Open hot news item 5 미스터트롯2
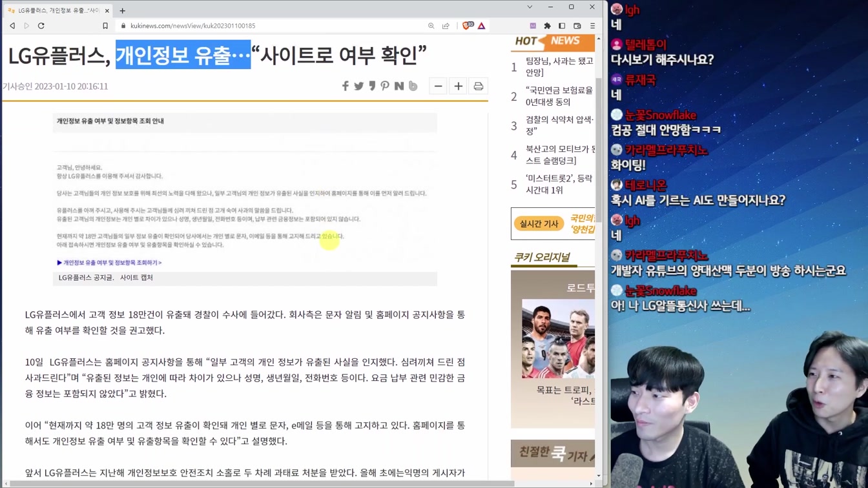Viewport: 868px width, 488px height. (559, 184)
